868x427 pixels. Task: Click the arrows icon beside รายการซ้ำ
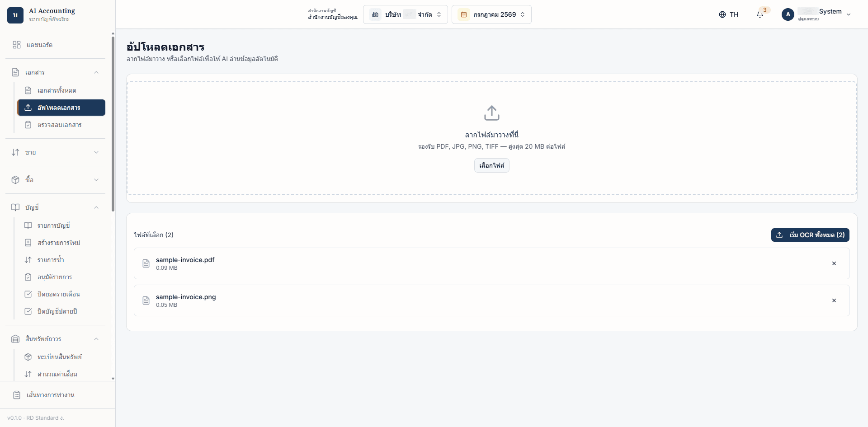(28, 260)
